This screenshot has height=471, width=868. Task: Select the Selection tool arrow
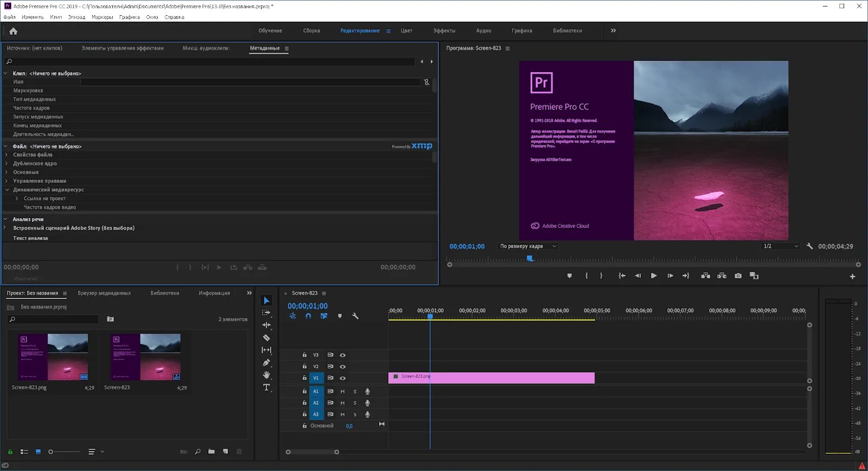click(266, 301)
